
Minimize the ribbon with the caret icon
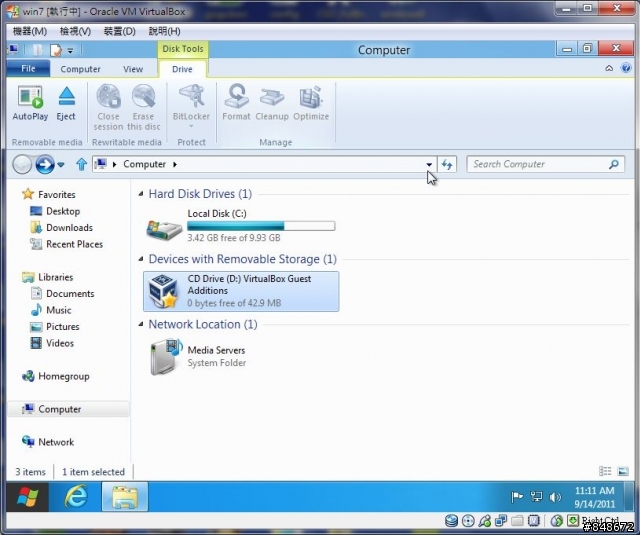tap(609, 68)
